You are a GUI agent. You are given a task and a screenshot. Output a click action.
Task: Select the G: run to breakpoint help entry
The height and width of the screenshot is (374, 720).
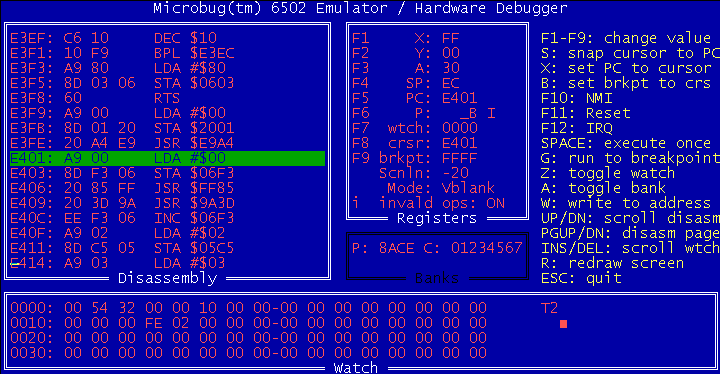pos(630,158)
